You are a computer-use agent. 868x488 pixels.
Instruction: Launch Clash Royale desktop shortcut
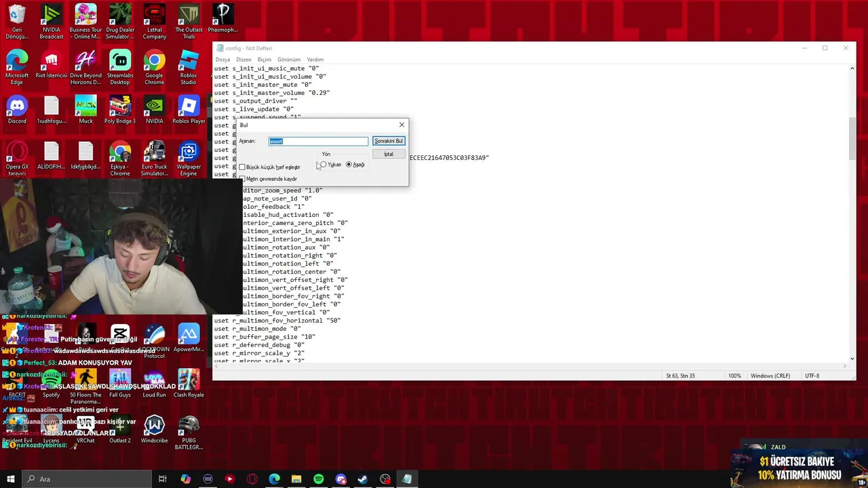[189, 384]
